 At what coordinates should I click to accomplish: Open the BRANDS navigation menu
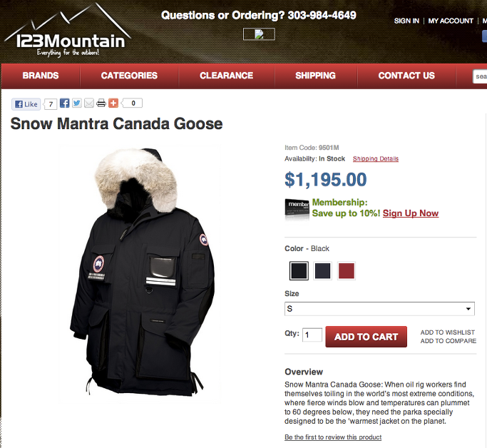tap(41, 76)
